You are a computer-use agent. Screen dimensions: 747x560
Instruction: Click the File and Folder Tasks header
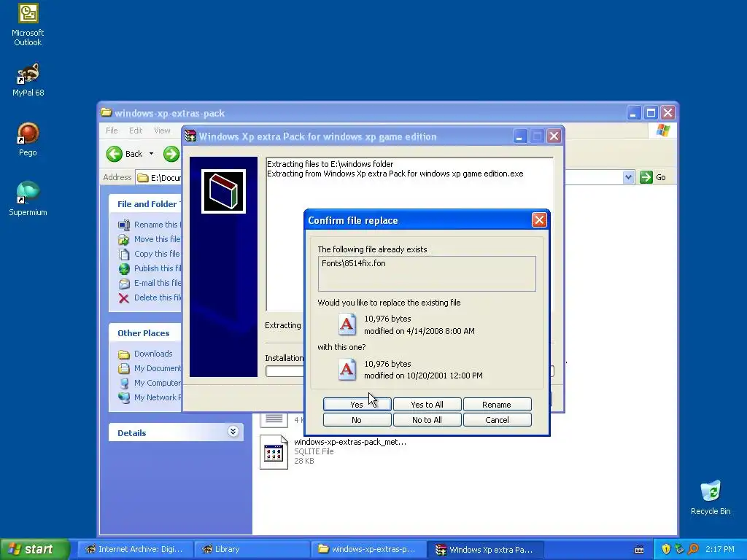point(145,204)
